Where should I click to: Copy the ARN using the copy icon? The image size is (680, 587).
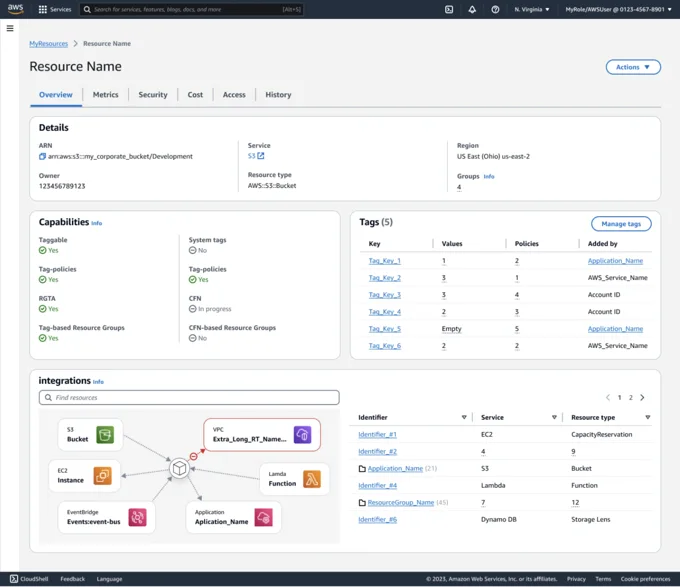[42, 157]
